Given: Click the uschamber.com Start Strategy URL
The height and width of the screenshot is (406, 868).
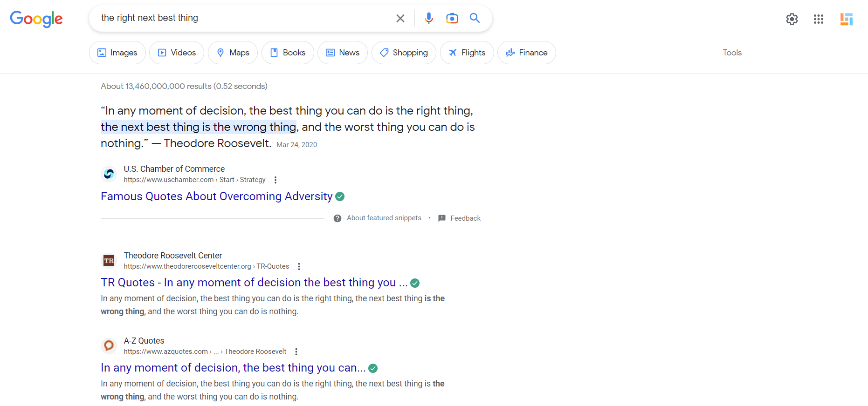Looking at the screenshot, I should tap(194, 180).
